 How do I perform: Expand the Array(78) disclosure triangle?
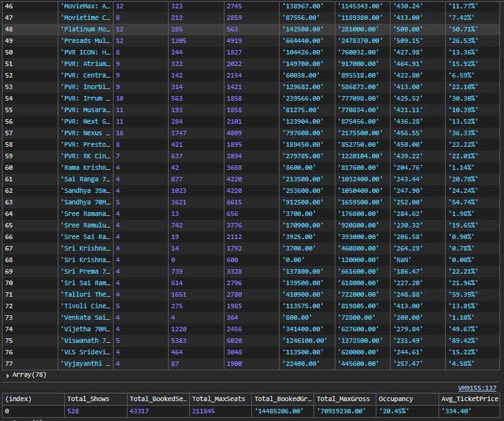[x=8, y=376]
